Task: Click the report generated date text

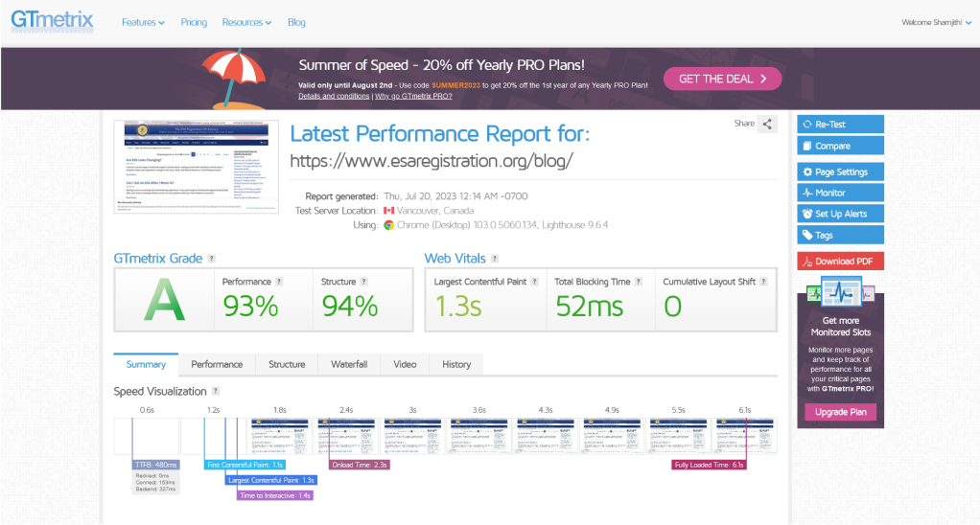Action: click(x=455, y=196)
